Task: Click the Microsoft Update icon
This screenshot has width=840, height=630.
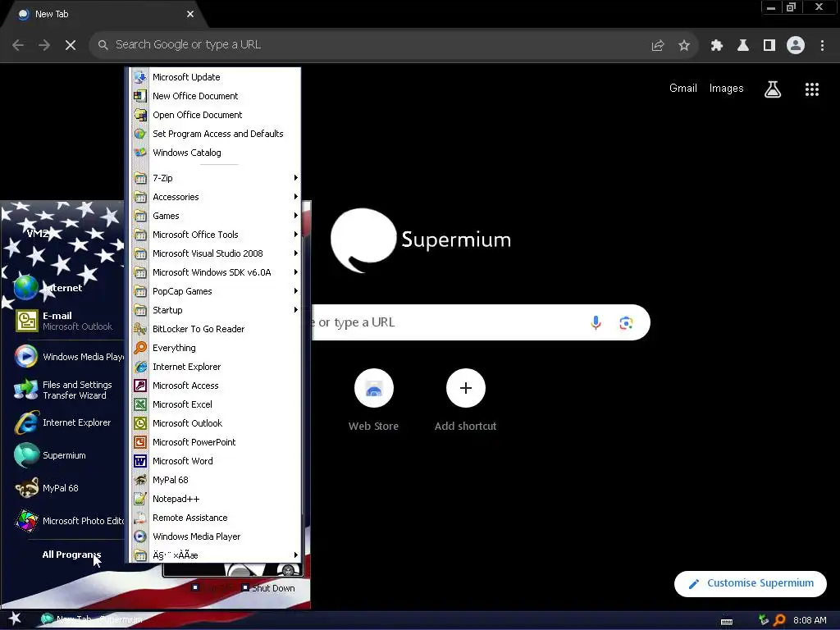Action: tap(140, 77)
